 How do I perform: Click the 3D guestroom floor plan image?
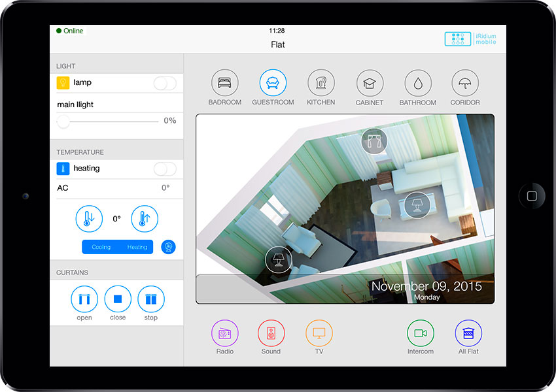345,209
